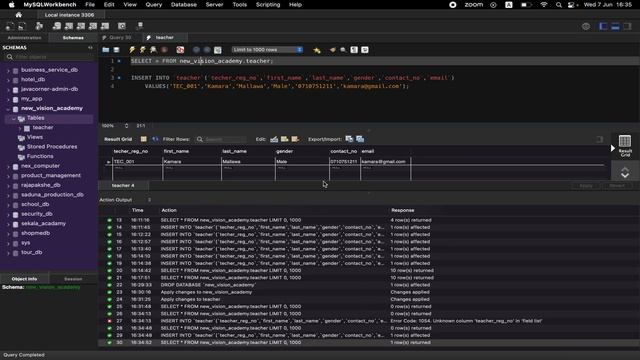
Task: Click the search table data icon
Action: coord(122,26)
